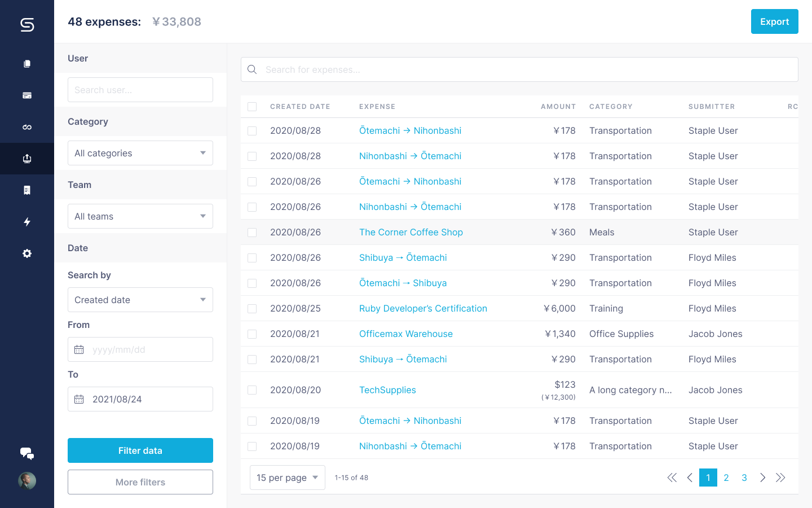812x508 pixels.
Task: Open settings via the gear icon
Action: point(27,253)
